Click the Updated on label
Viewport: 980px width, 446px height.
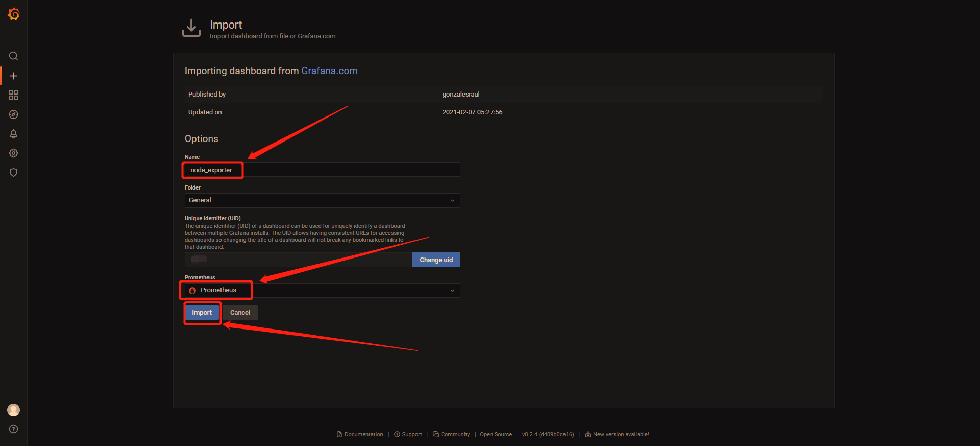click(205, 112)
